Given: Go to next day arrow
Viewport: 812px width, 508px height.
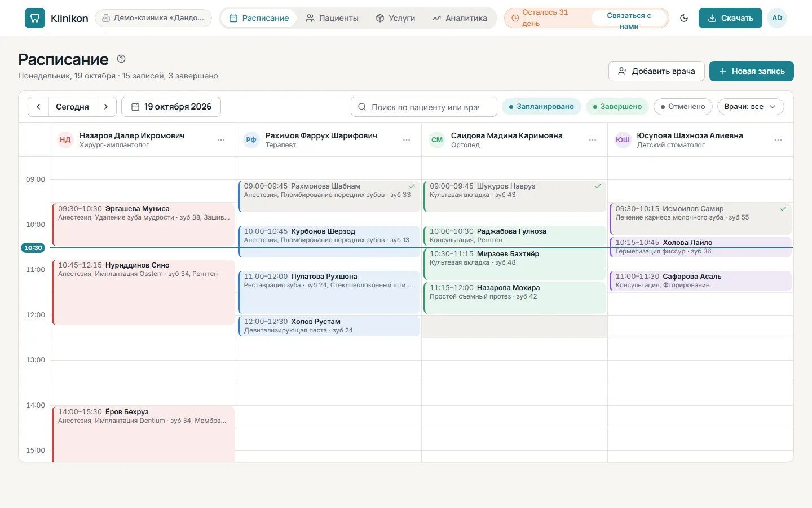Looking at the screenshot, I should click(x=106, y=107).
